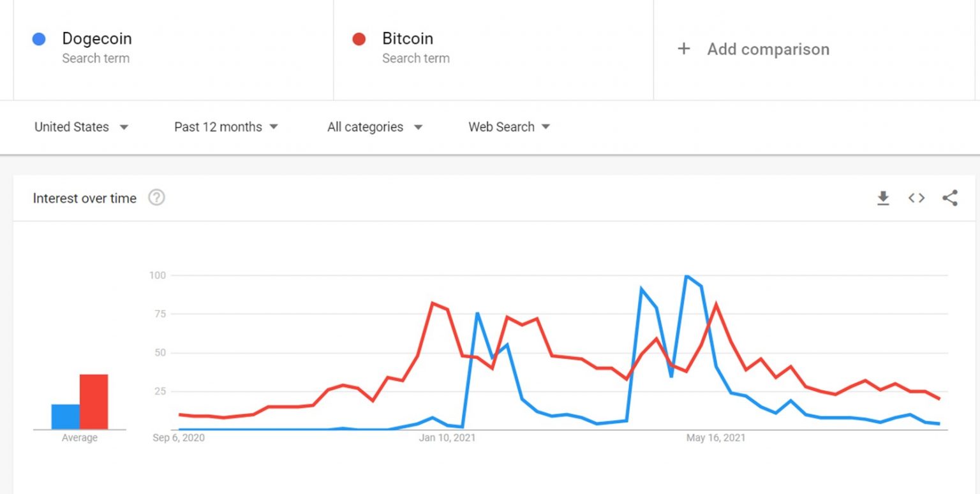980x494 pixels.
Task: Open the Web Search type dropdown
Action: coord(509,127)
